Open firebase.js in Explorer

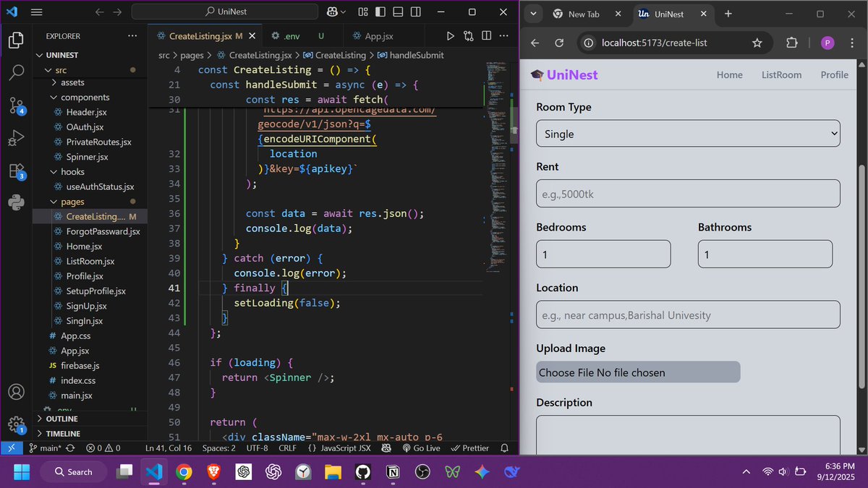coord(80,366)
